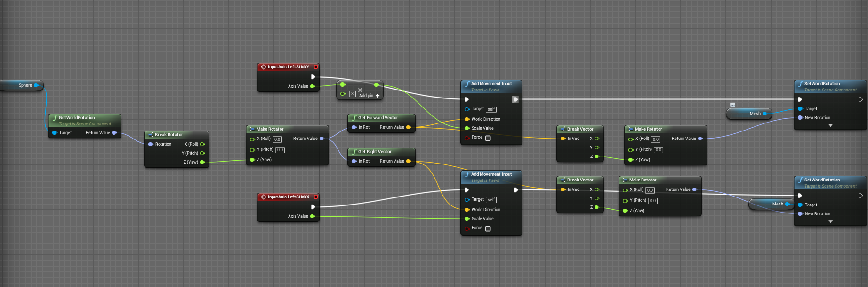Click Get Forward Vector Return Value pin
Screen dimensions: 868x287
[x=408, y=127]
